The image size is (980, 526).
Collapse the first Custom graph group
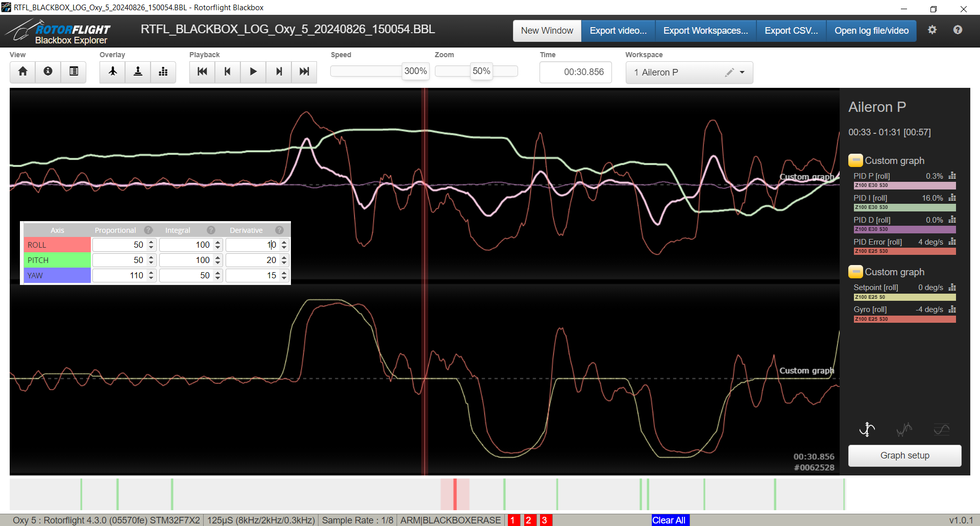(x=855, y=160)
